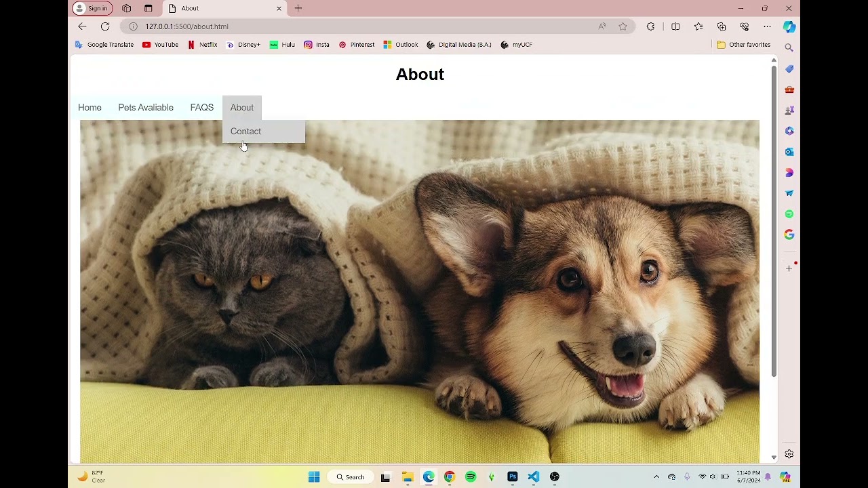868x488 pixels.
Task: Open Photoshop from the taskbar
Action: pos(513,477)
